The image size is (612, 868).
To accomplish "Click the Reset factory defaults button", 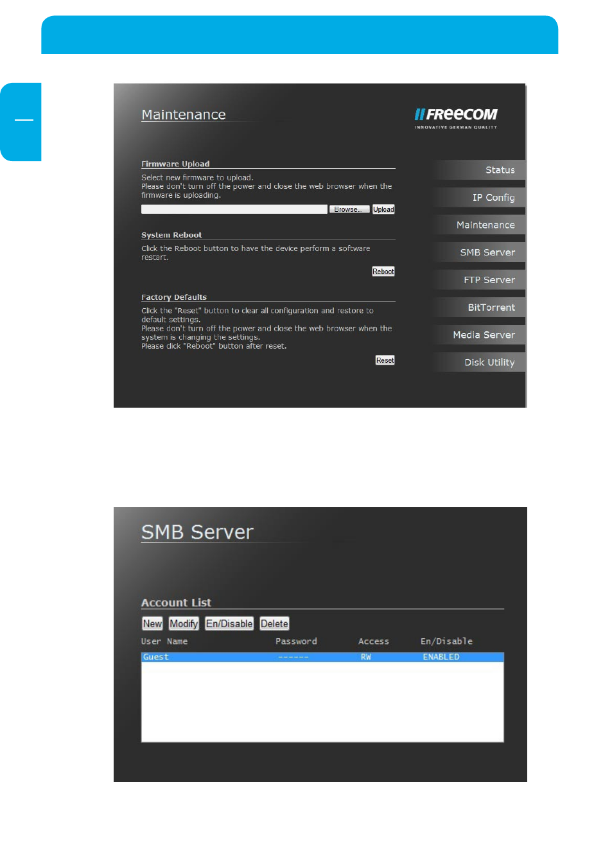I will point(385,360).
